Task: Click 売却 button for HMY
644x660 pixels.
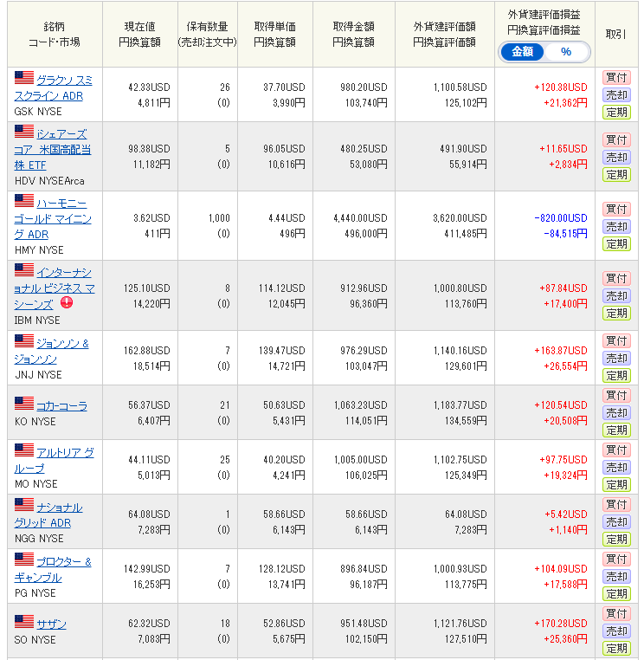Action: coord(616,227)
